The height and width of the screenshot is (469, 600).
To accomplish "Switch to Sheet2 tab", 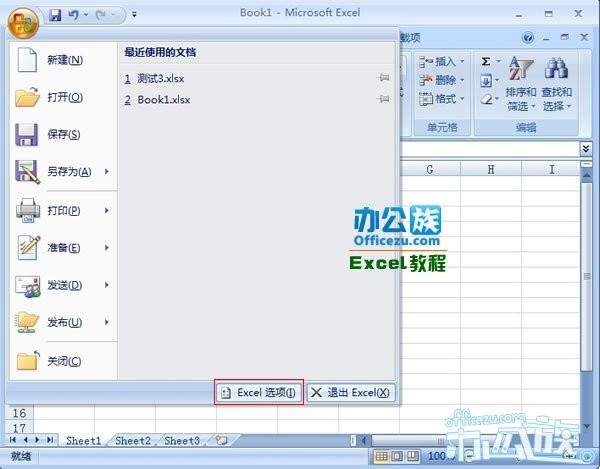I will click(x=133, y=441).
